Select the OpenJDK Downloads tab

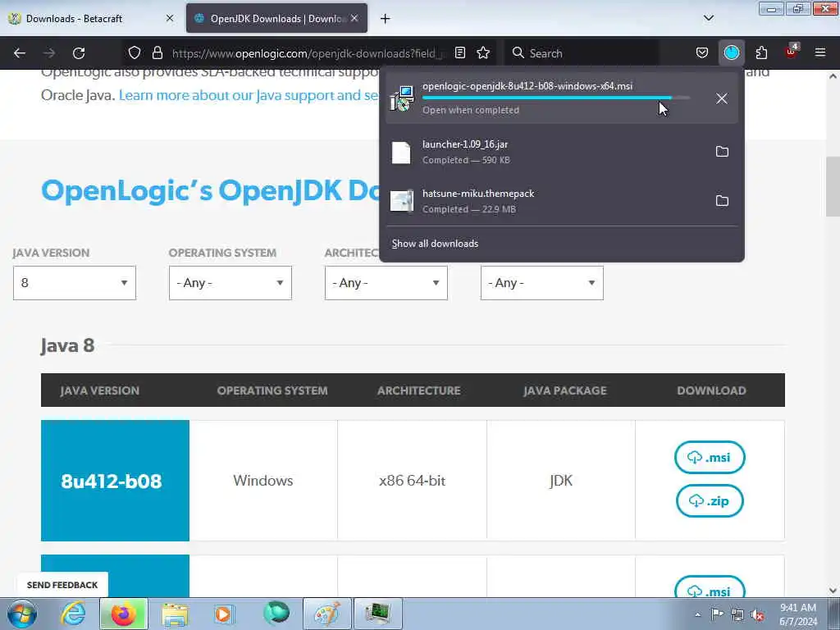(276, 18)
